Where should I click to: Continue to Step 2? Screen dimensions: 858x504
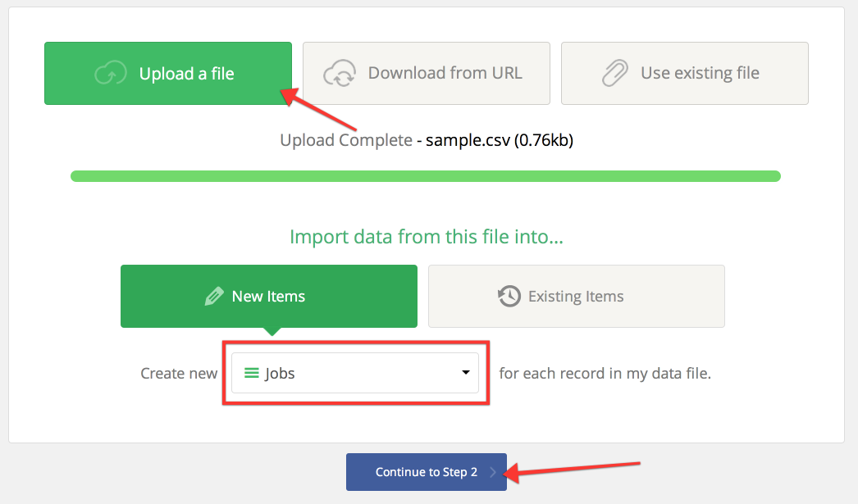(427, 472)
